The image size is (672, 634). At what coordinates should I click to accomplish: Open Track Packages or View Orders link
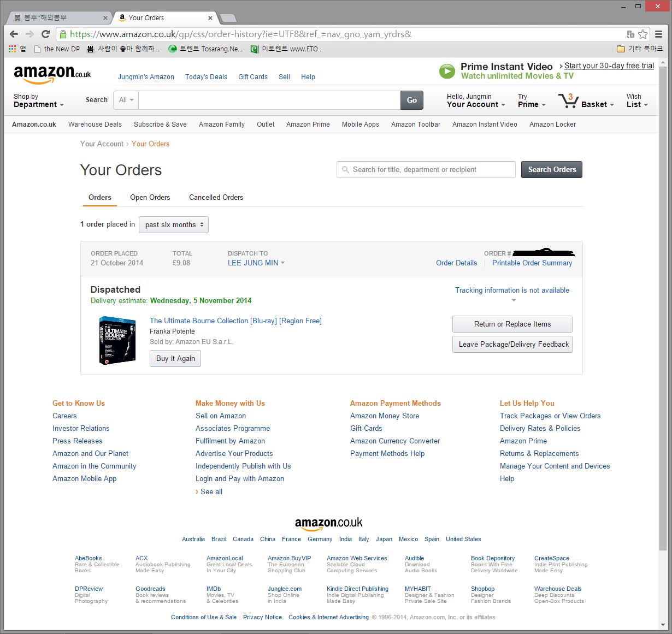pos(550,416)
